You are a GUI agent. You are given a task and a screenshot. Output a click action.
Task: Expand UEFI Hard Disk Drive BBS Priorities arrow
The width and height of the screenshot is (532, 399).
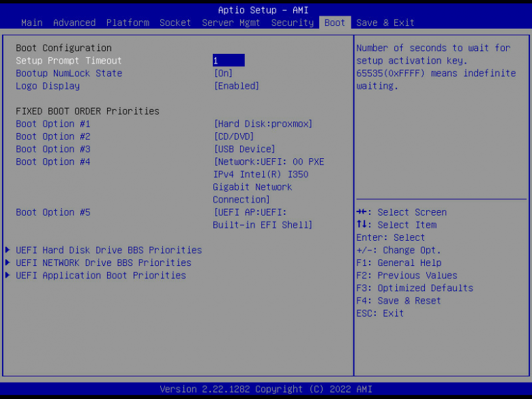(x=8, y=250)
